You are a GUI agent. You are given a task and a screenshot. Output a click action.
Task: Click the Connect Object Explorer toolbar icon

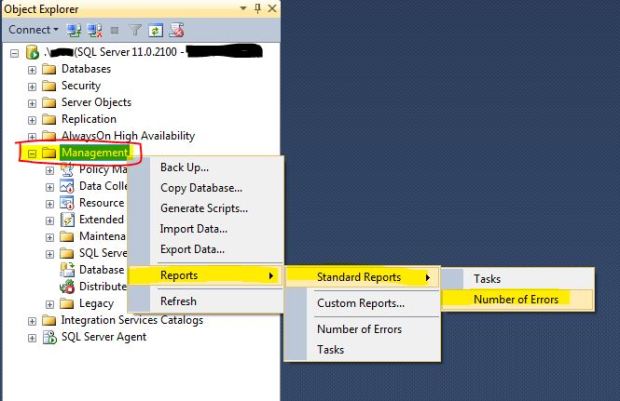tap(73, 30)
